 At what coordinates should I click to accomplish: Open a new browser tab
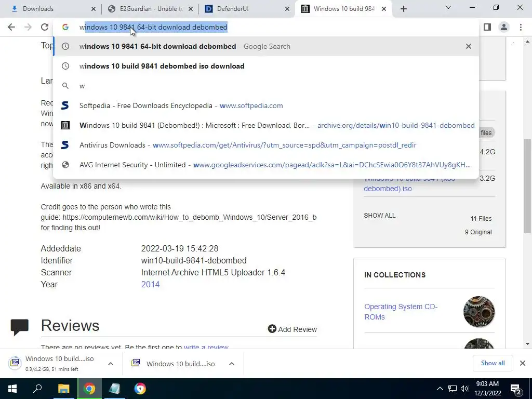coord(403,9)
